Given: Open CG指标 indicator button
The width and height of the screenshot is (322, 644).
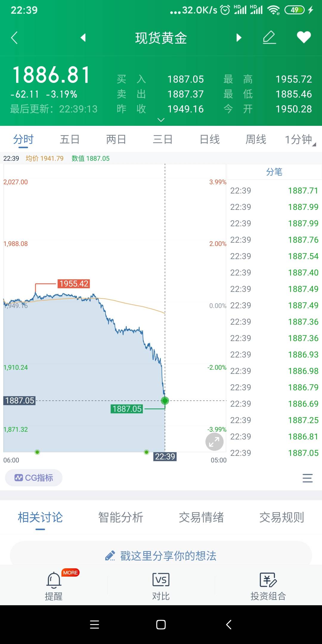Looking at the screenshot, I should tap(34, 478).
